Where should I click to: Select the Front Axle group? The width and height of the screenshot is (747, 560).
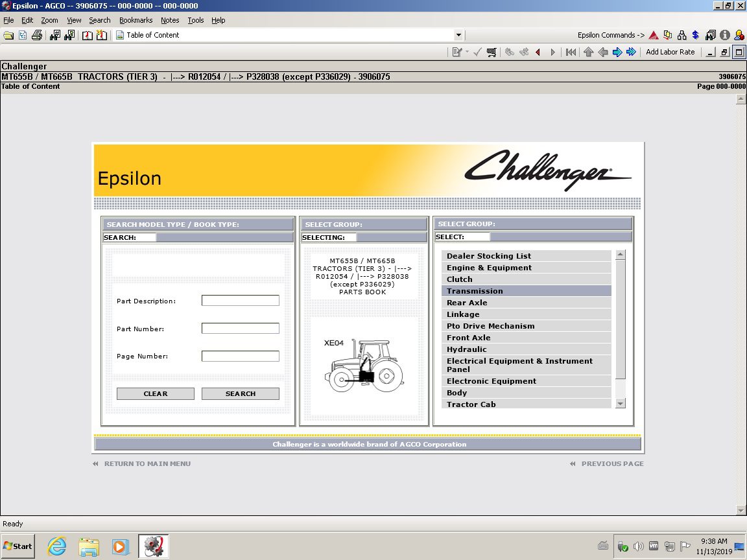(x=526, y=338)
